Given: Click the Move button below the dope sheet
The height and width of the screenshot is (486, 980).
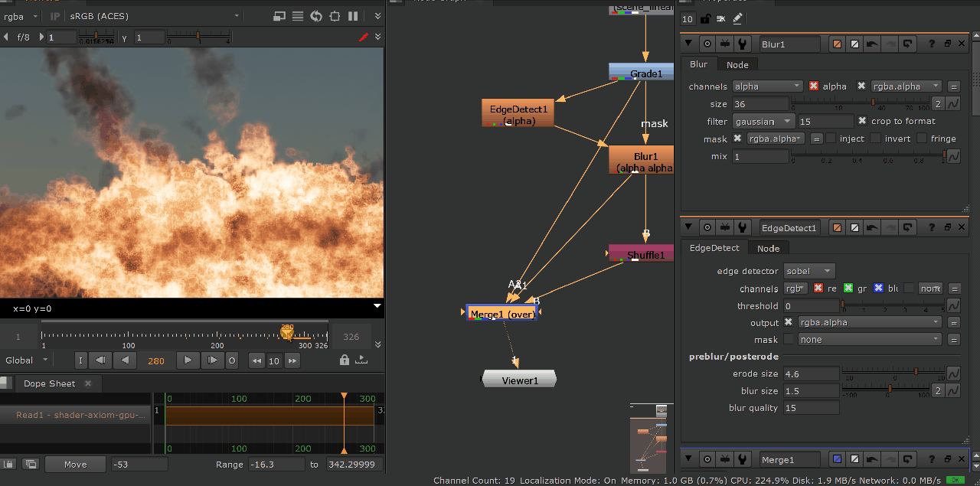Looking at the screenshot, I should [x=75, y=464].
